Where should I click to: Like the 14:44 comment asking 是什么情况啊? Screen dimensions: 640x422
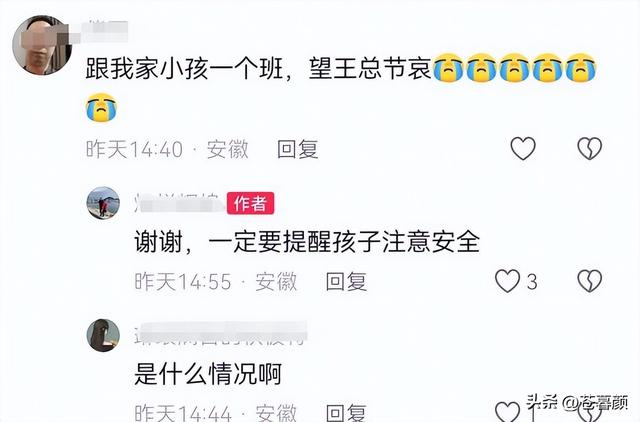pyautogui.click(x=507, y=411)
